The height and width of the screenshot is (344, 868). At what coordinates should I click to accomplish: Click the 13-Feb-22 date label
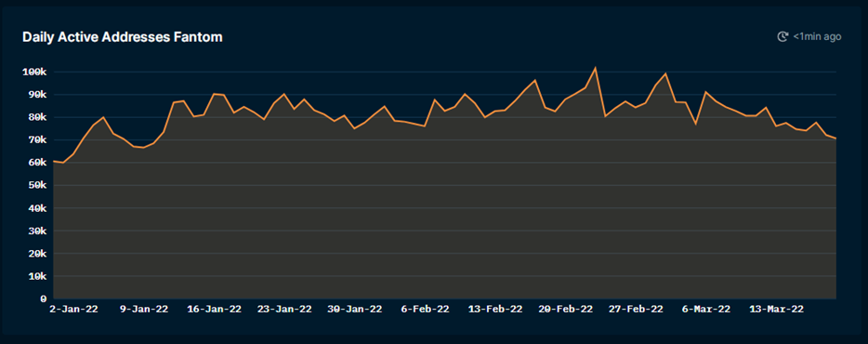(x=495, y=309)
